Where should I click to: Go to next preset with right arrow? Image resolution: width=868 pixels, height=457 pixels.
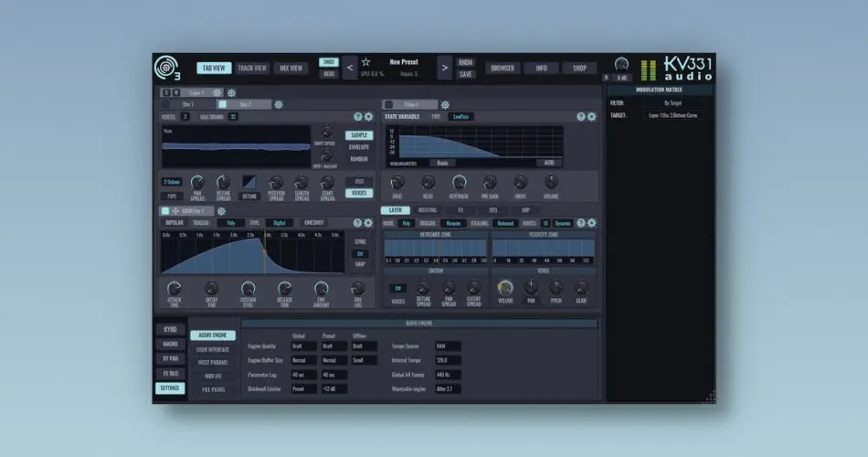[x=445, y=69]
